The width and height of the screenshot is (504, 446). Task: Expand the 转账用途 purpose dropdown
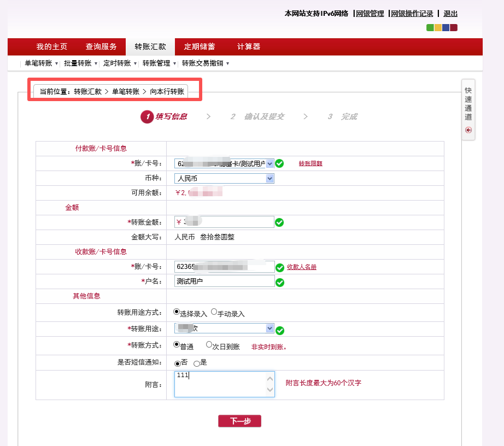pos(269,328)
